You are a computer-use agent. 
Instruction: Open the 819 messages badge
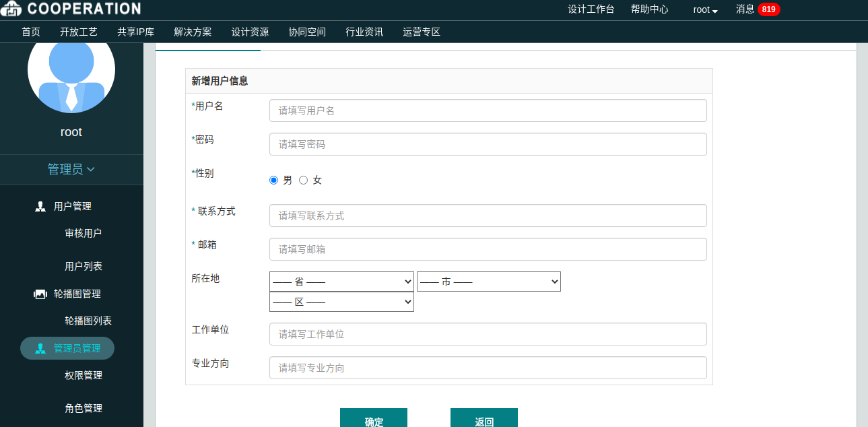(768, 9)
